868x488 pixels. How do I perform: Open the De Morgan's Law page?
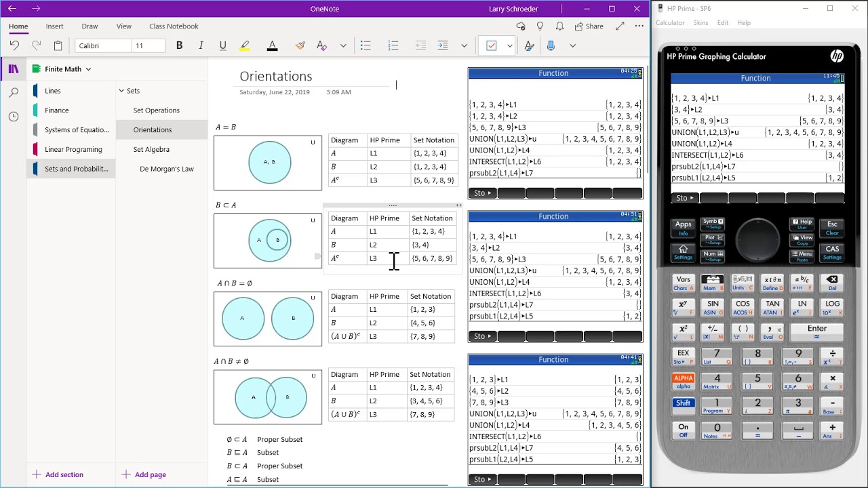pyautogui.click(x=167, y=169)
